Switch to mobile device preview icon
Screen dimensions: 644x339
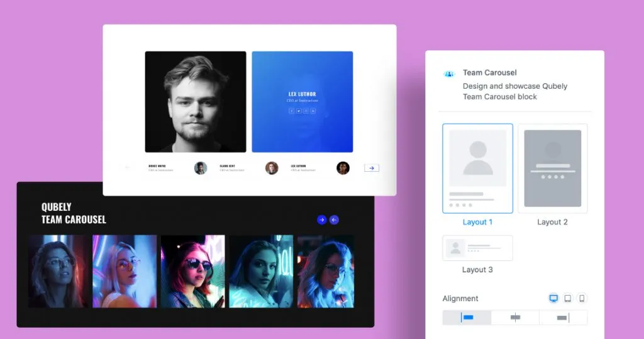click(582, 298)
